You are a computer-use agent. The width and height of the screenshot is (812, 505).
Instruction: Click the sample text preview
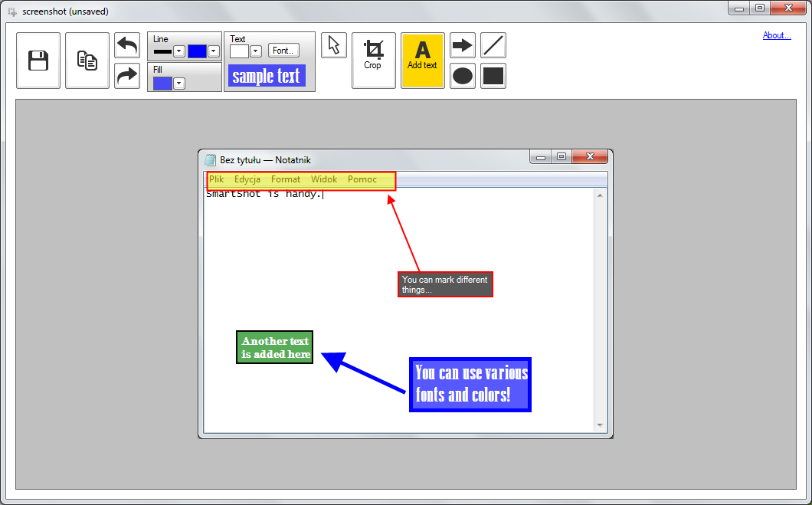[267, 76]
